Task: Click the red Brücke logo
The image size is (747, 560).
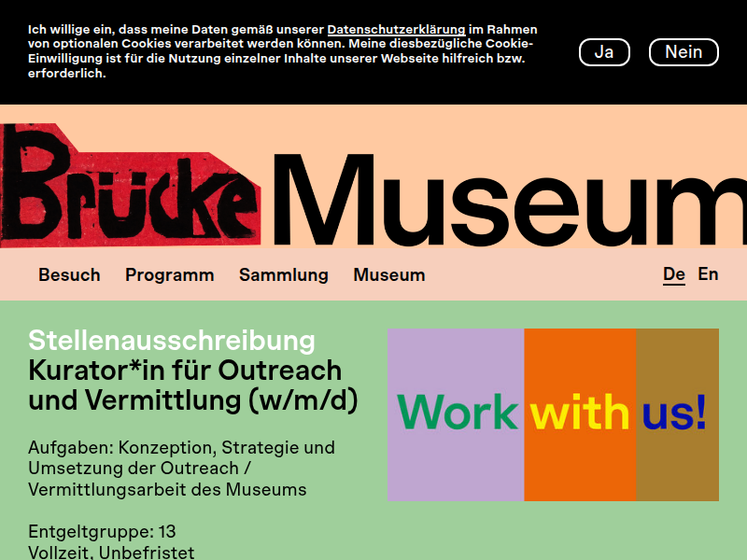Action: coord(130,185)
